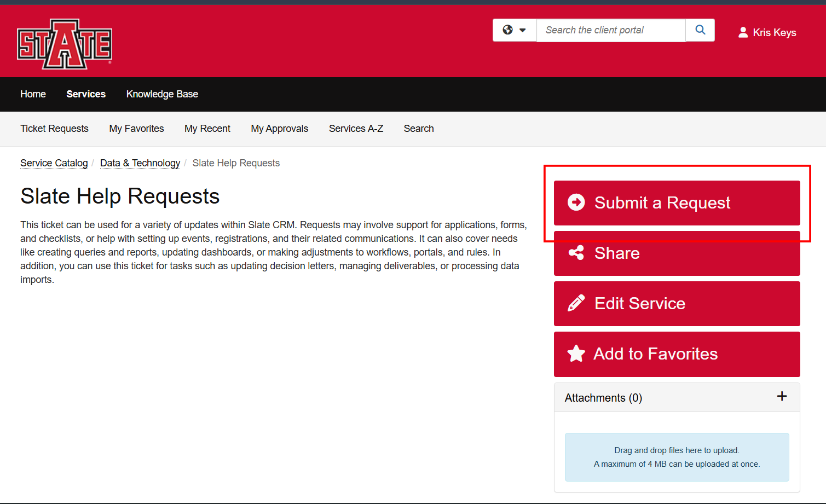Click the globe icon in search bar

pyautogui.click(x=508, y=30)
